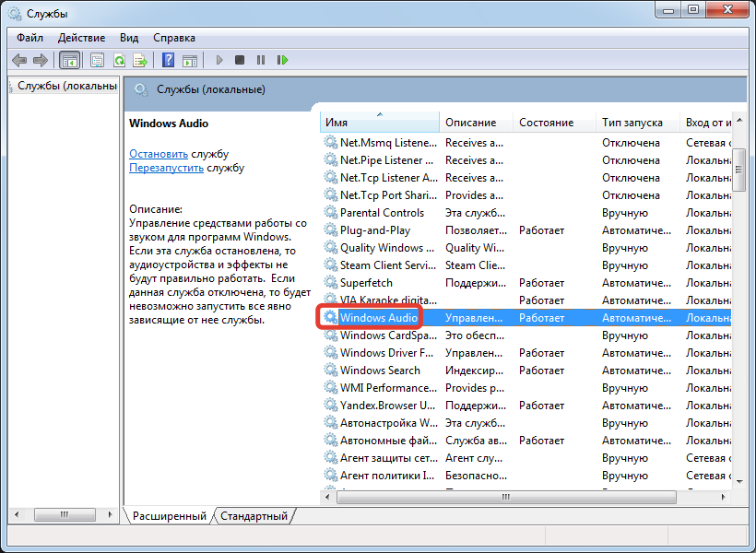Sort by the Тип запуска column header
Image resolution: width=756 pixels, height=553 pixels.
[x=632, y=123]
